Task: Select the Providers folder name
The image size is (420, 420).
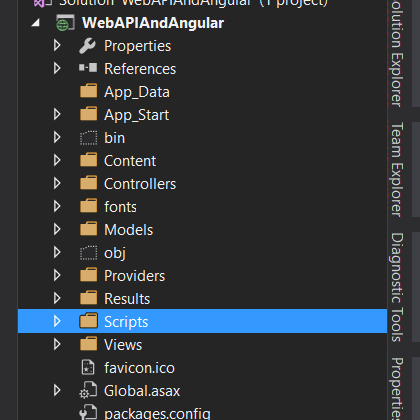Action: tap(134, 276)
